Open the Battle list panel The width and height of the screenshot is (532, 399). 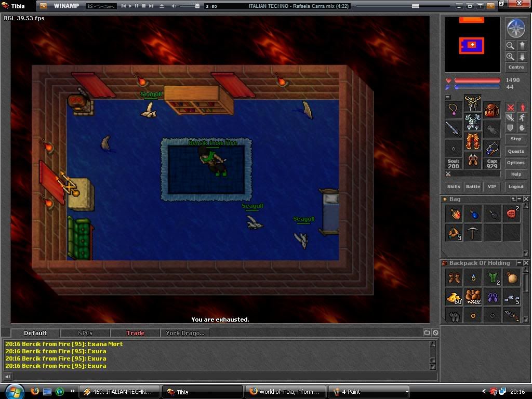click(473, 187)
